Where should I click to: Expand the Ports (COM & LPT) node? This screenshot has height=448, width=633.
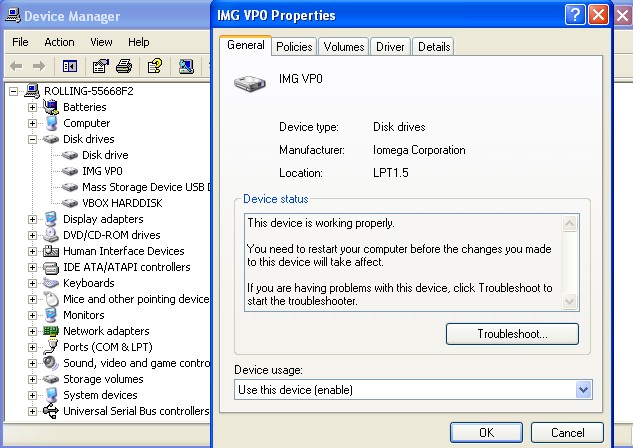tap(33, 347)
